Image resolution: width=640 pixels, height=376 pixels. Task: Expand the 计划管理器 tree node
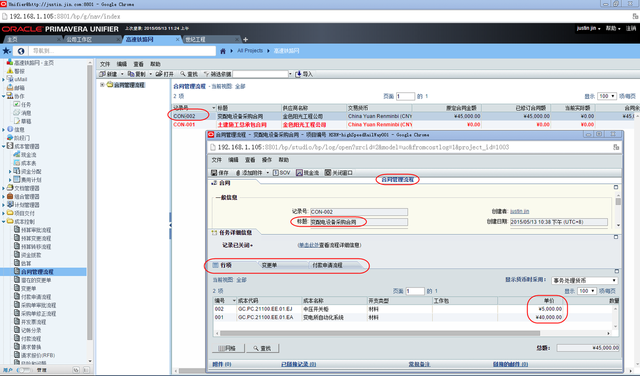[3, 205]
